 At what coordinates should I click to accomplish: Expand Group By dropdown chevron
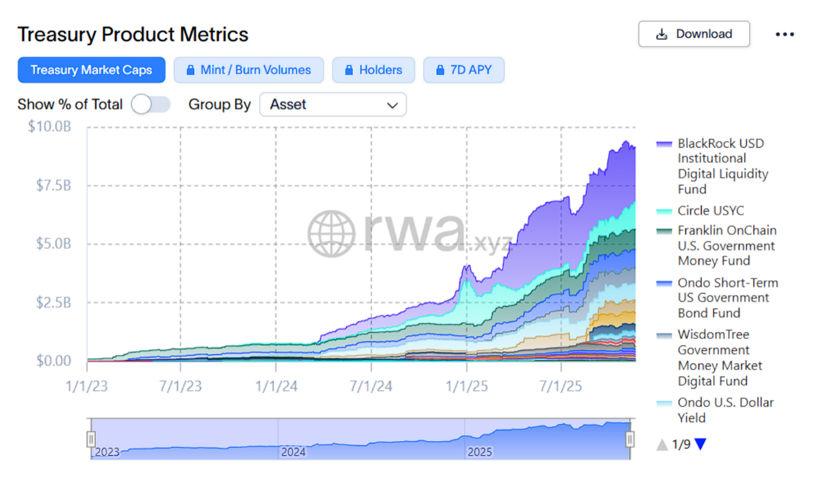click(x=392, y=105)
